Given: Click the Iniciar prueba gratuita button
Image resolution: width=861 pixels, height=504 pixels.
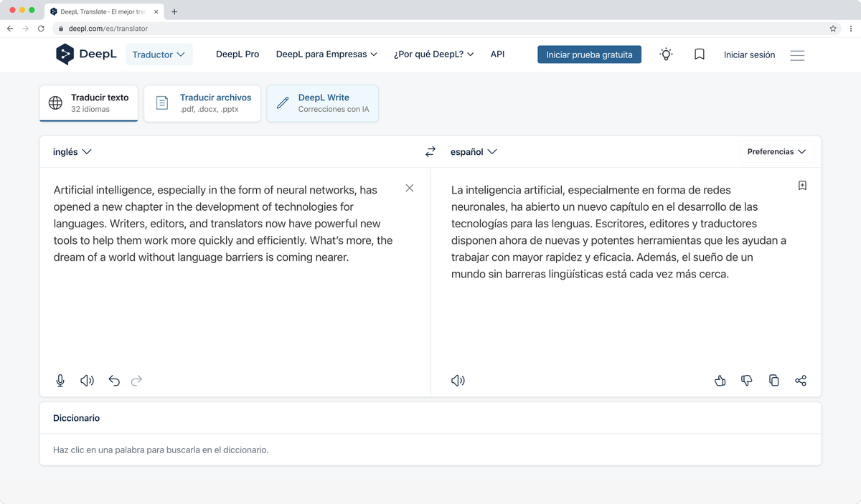Looking at the screenshot, I should pos(589,54).
